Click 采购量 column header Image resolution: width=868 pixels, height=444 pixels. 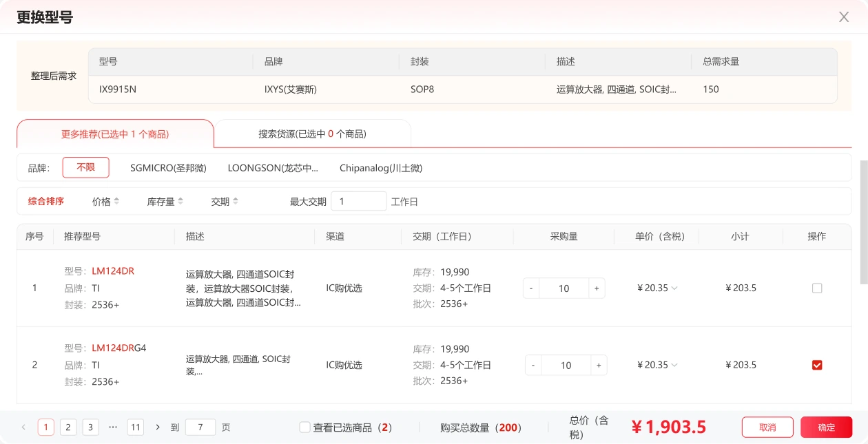[564, 237]
